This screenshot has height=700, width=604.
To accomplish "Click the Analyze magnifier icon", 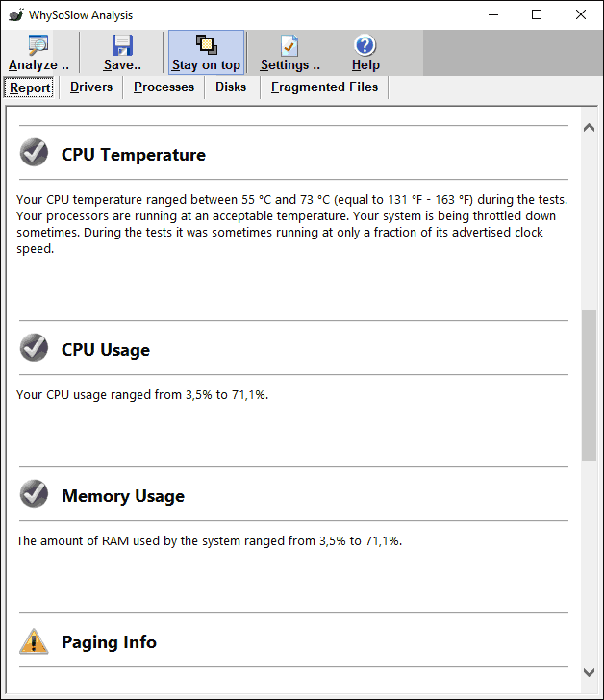I will (x=38, y=45).
